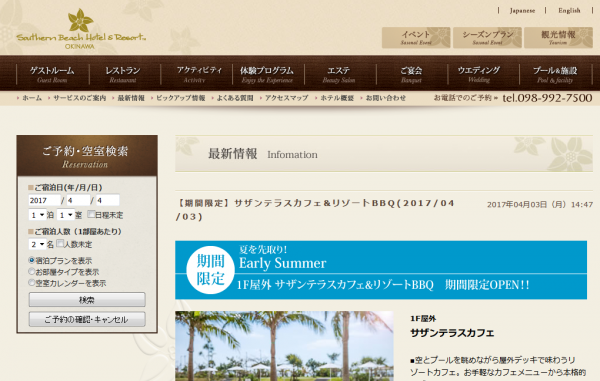Edit the day field of stay date
600x381 pixels.
[108, 200]
